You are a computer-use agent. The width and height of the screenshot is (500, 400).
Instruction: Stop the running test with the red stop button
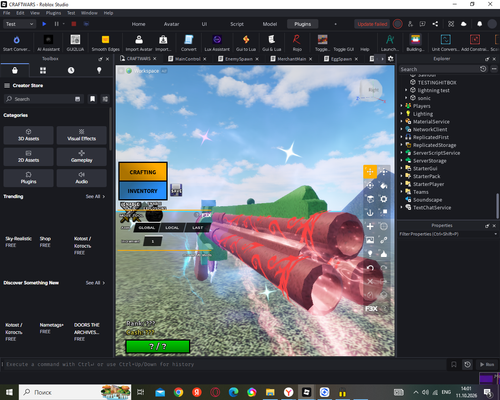click(74, 24)
